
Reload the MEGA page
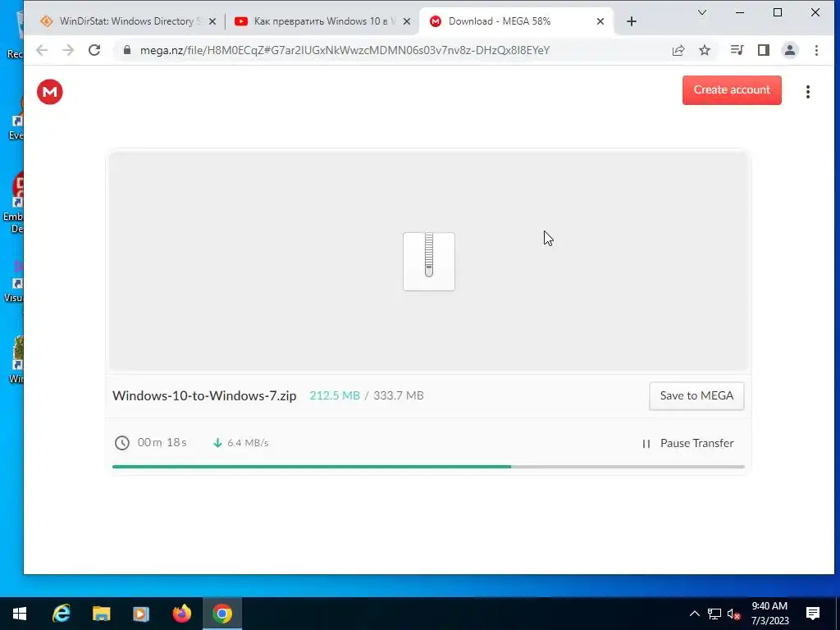coord(94,50)
